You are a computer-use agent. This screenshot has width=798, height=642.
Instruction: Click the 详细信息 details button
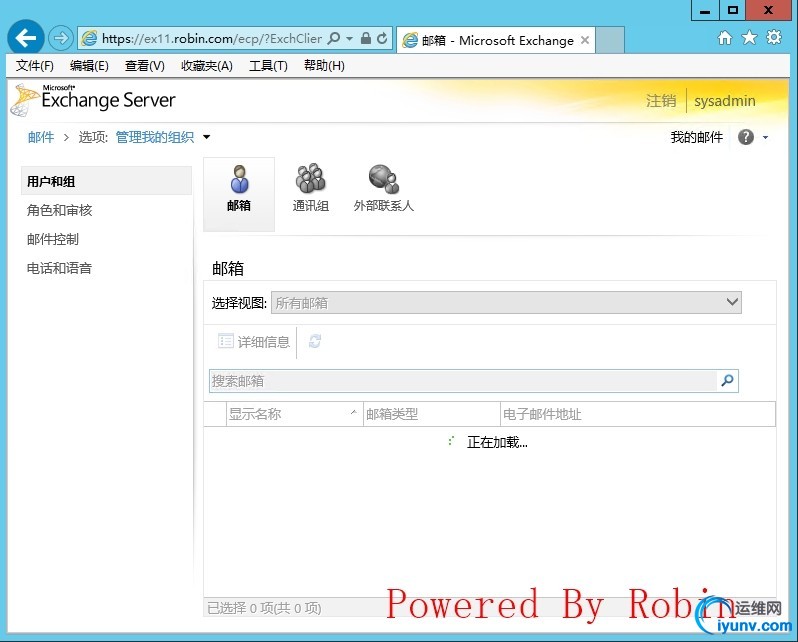[254, 342]
